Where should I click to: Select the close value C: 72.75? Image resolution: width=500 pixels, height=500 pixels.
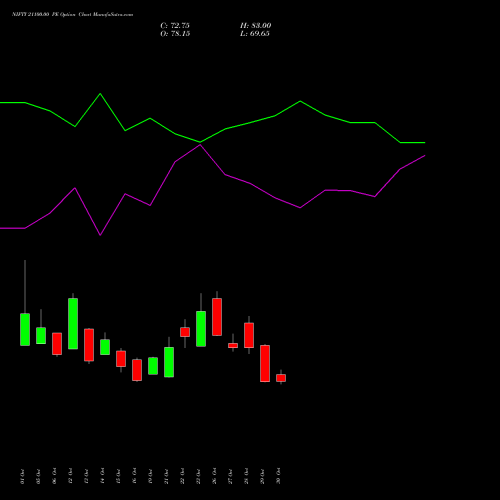click(x=175, y=25)
